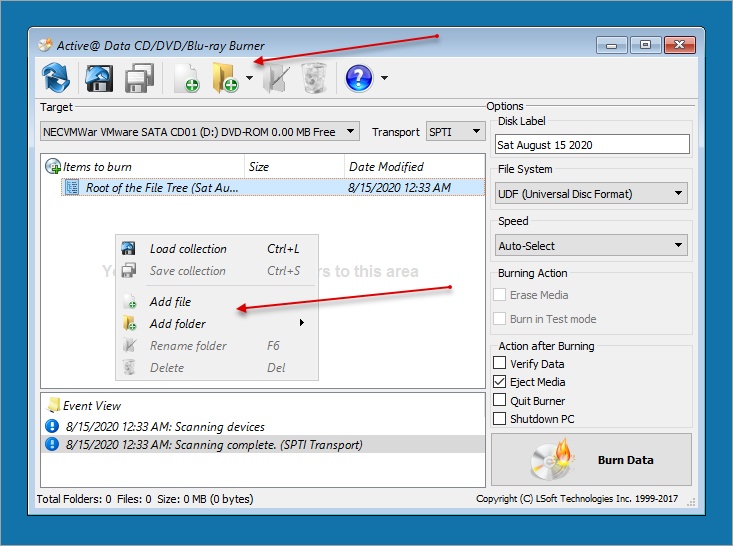733x546 pixels.
Task: Choose Save collection from context menu
Action: coord(217,271)
